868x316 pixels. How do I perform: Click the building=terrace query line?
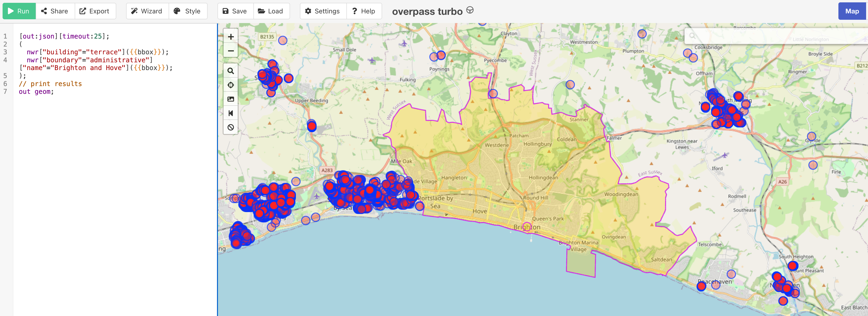click(x=98, y=52)
